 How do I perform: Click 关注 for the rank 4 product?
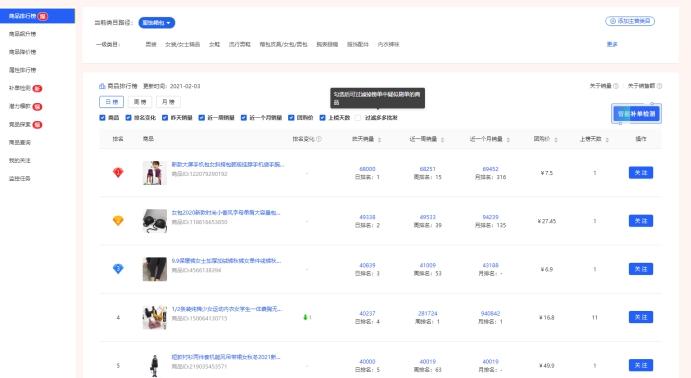[641, 317]
